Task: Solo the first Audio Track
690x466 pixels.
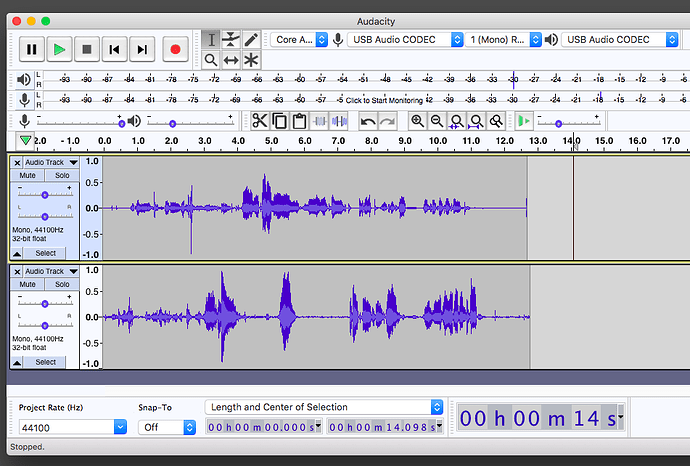Action: pyautogui.click(x=62, y=175)
